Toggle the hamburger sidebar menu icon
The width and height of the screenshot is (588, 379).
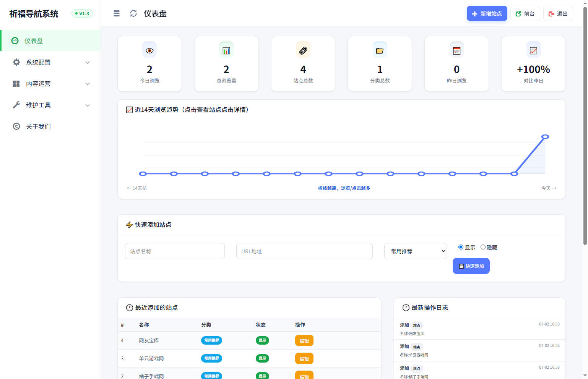[x=117, y=14]
